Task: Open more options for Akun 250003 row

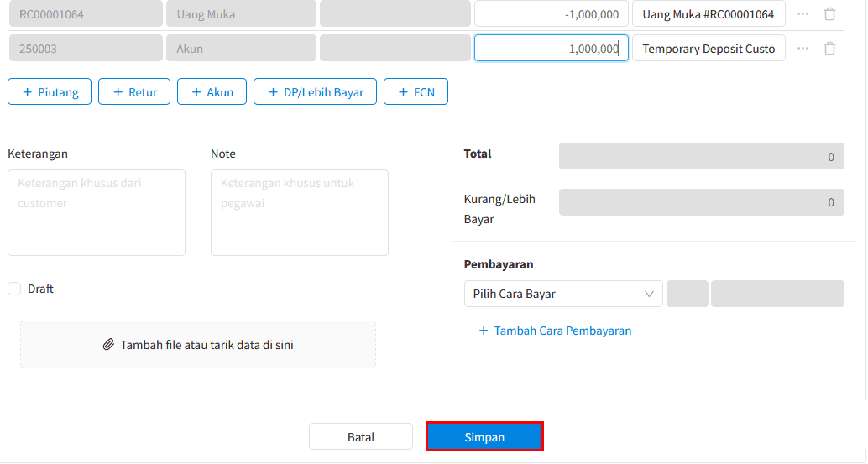Action: [803, 49]
